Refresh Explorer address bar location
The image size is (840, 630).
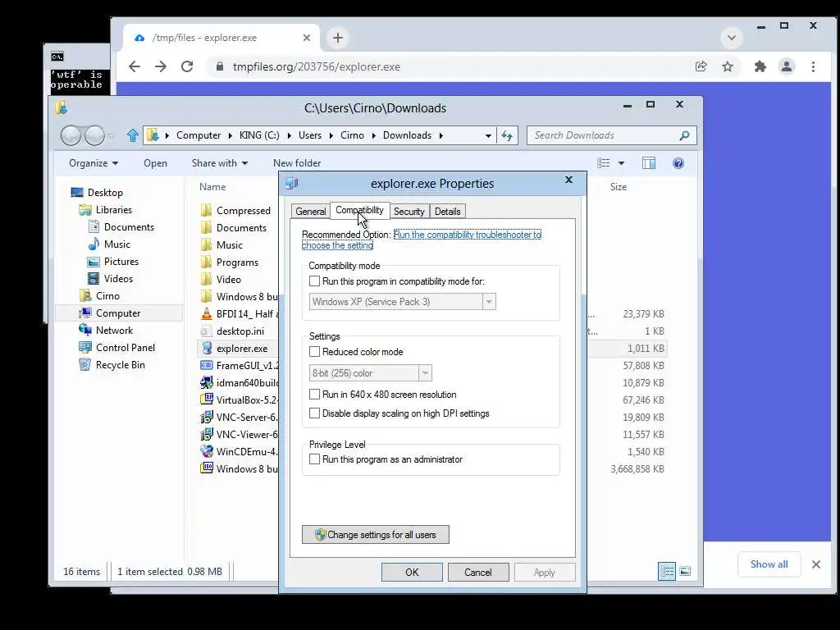(x=507, y=135)
